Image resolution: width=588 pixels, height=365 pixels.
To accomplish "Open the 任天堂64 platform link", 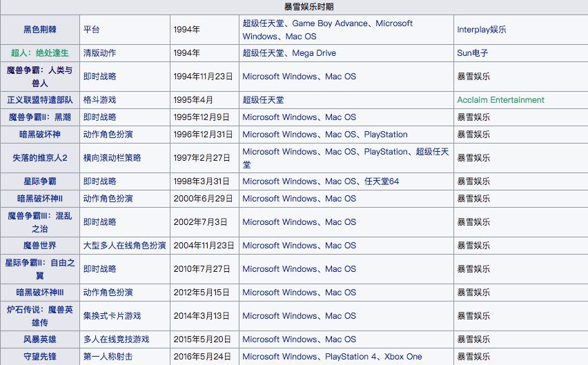I will [382, 181].
